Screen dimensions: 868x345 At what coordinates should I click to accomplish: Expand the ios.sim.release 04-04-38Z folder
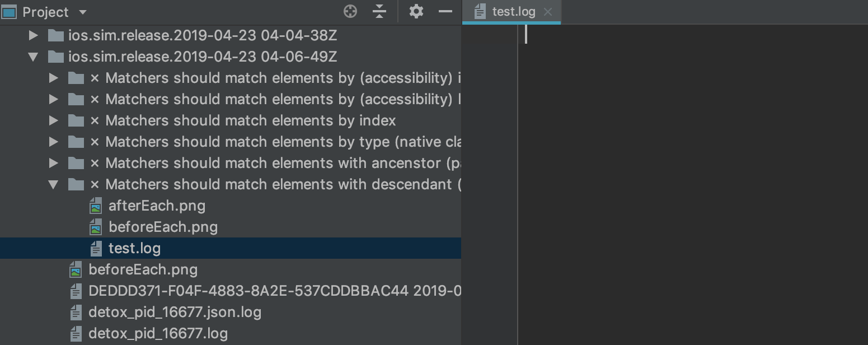[34, 35]
